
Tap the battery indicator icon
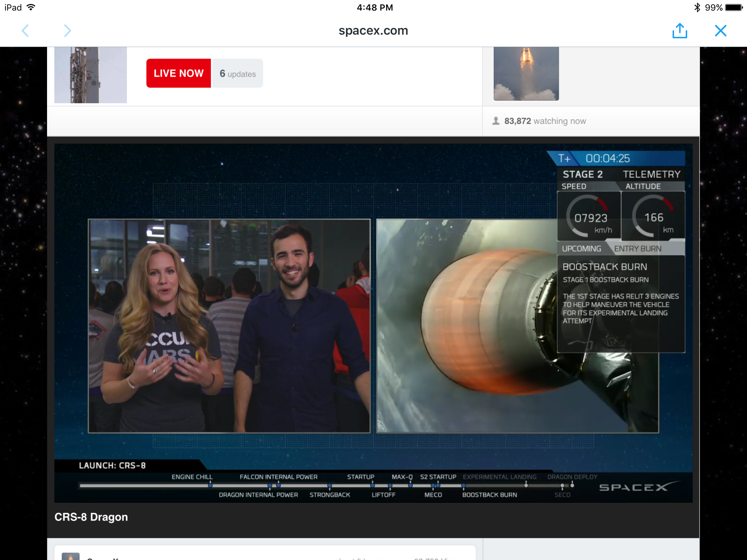tap(734, 7)
